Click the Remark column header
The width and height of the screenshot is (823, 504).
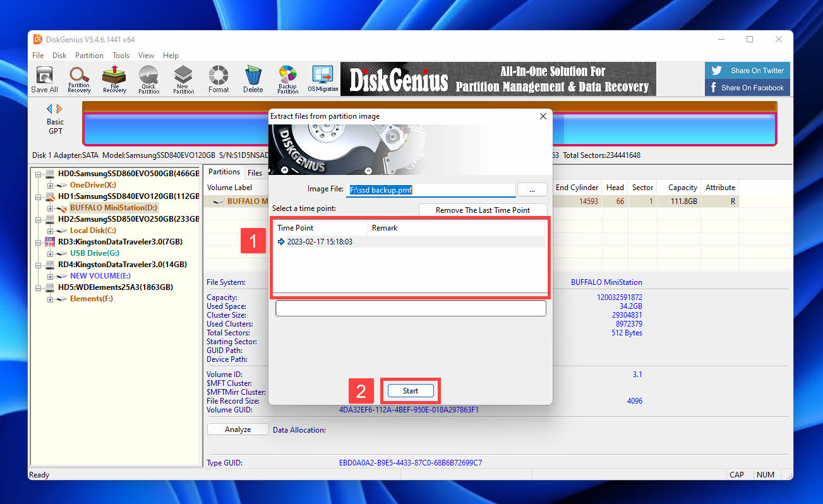tap(456, 228)
